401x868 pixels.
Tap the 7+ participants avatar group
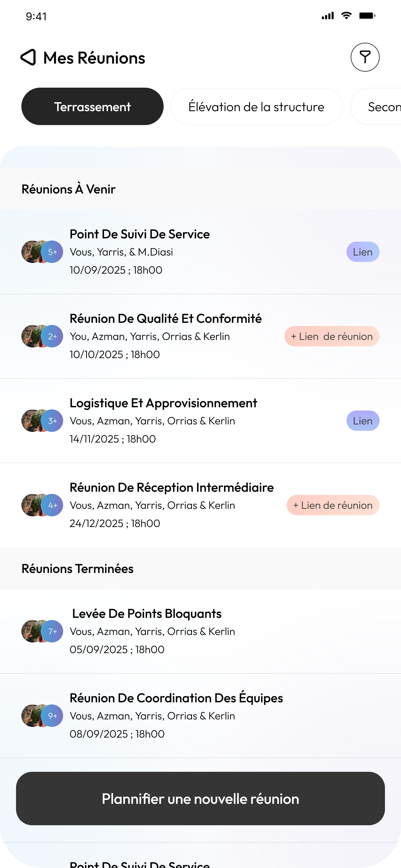tap(42, 631)
